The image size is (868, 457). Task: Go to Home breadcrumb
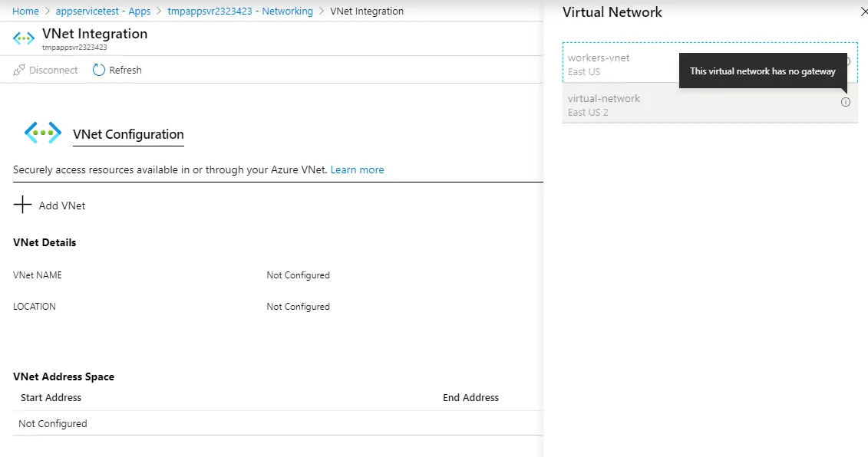coord(25,11)
